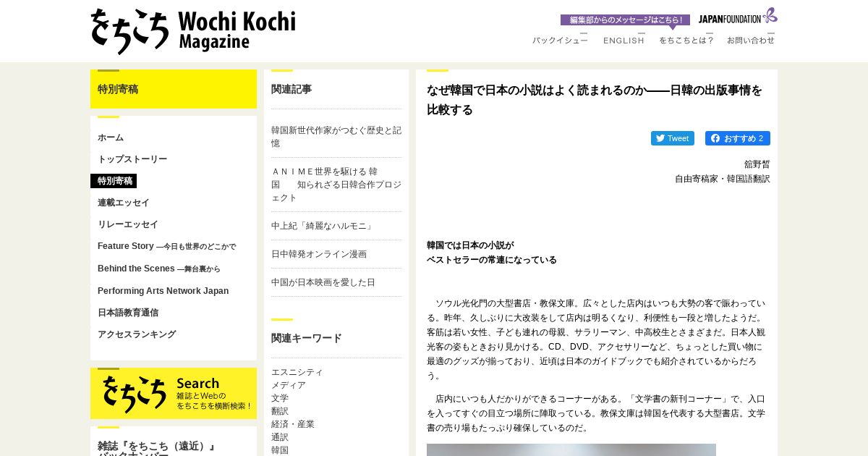Click the subheading 韓国では日本の小説が
This screenshot has height=456, width=868.
(x=470, y=245)
